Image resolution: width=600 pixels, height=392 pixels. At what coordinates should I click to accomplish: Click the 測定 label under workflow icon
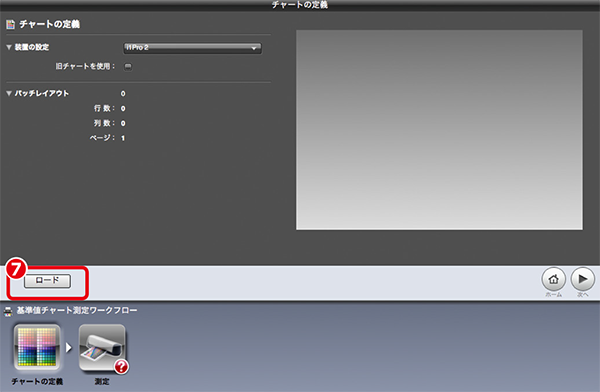pos(102,382)
